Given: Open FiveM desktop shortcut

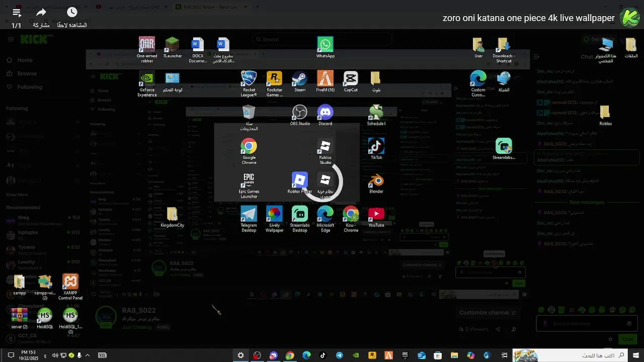Looking at the screenshot, I should 326,81.
